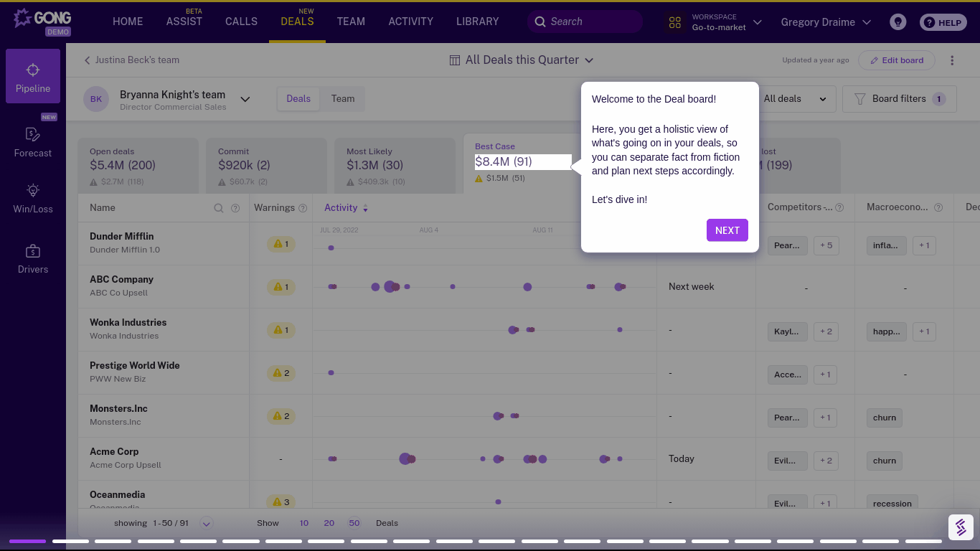This screenshot has height=551, width=980.
Task: Open the three-dot board options menu
Action: 952,60
